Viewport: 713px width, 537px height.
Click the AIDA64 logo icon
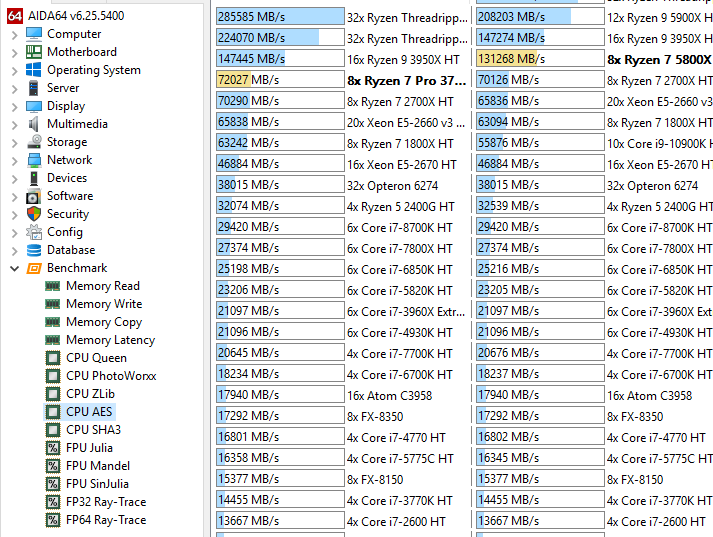15,16
